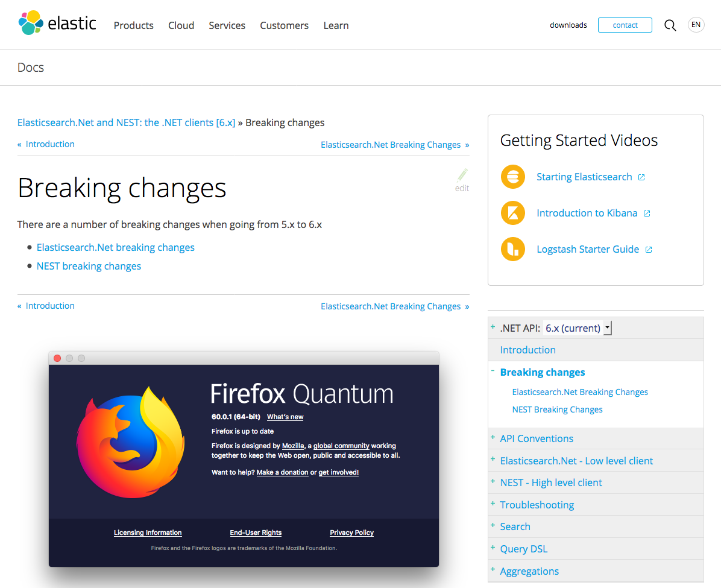Open the Services menu
The width and height of the screenshot is (721, 588).
(x=227, y=26)
